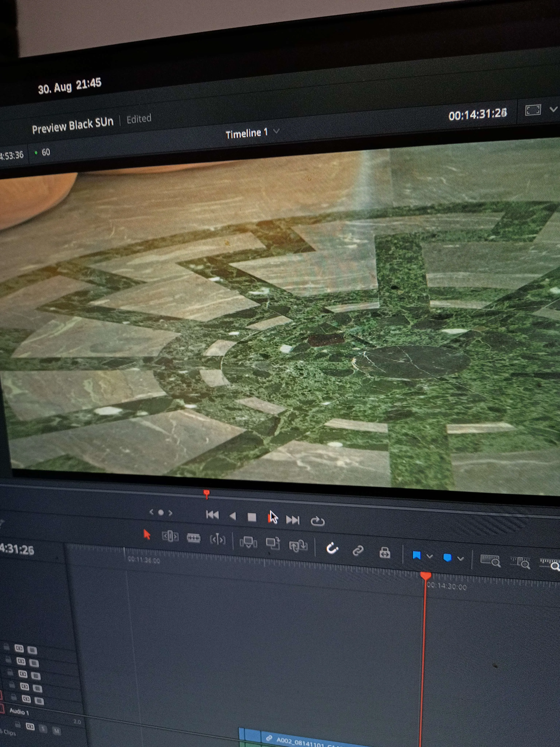Jump to the first frame button

pyautogui.click(x=212, y=515)
